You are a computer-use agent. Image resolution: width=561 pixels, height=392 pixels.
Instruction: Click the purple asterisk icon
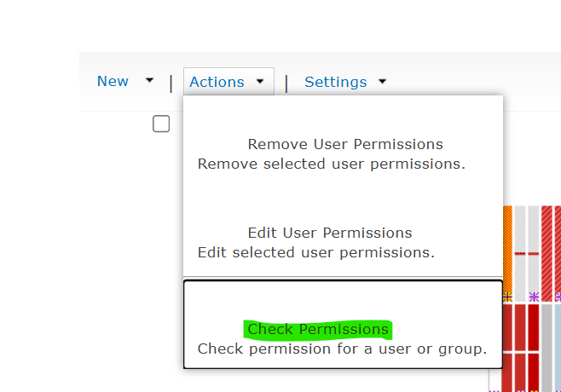(534, 297)
